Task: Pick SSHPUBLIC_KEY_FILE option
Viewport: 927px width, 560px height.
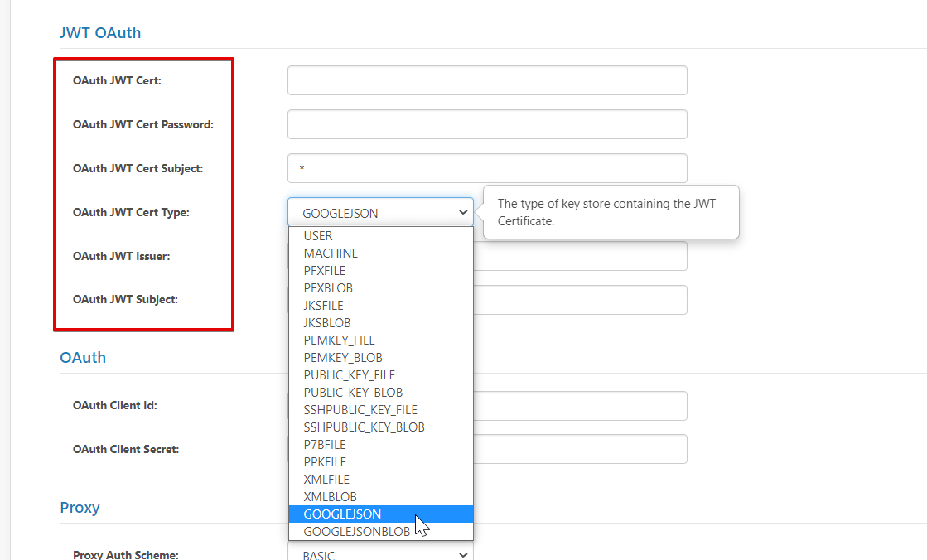Action: click(360, 410)
